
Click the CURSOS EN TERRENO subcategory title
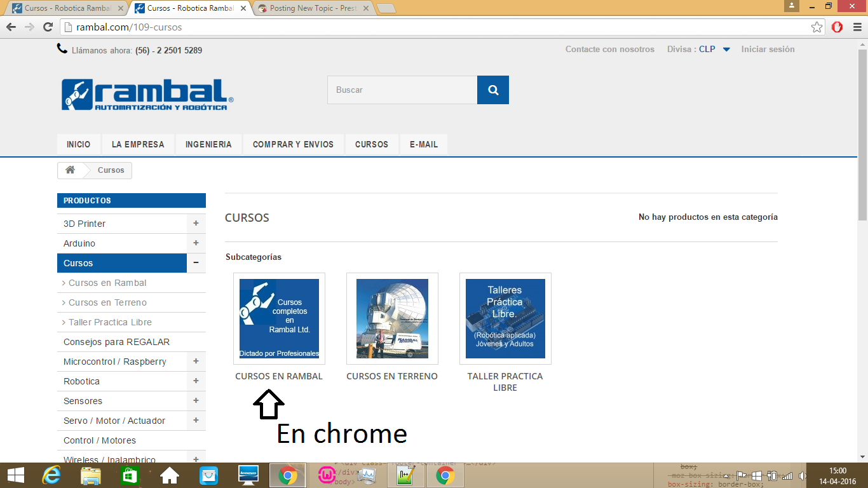click(x=392, y=376)
